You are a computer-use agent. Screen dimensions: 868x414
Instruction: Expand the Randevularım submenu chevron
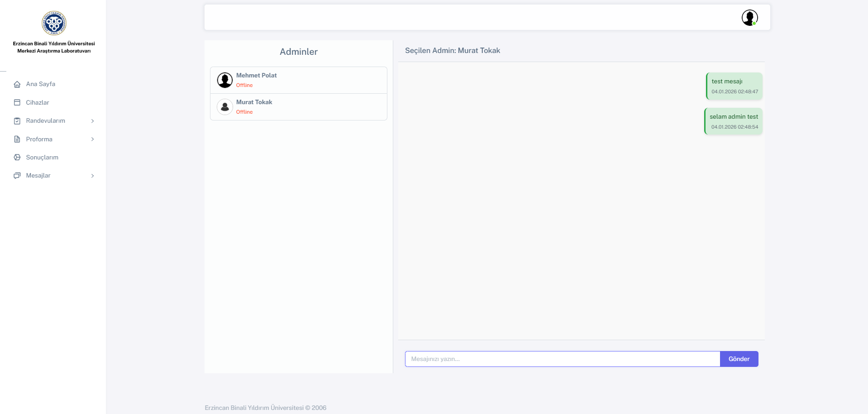coord(92,121)
